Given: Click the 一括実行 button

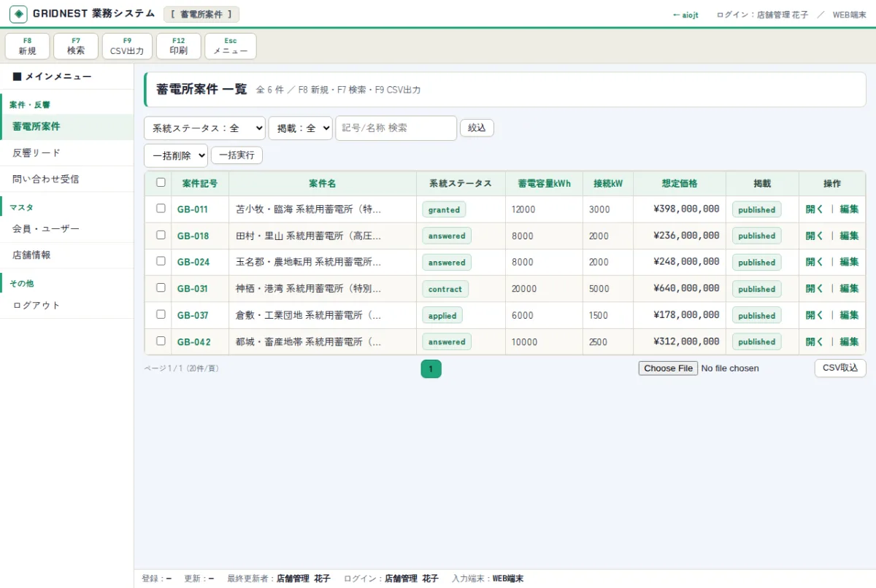Looking at the screenshot, I should pos(237,155).
